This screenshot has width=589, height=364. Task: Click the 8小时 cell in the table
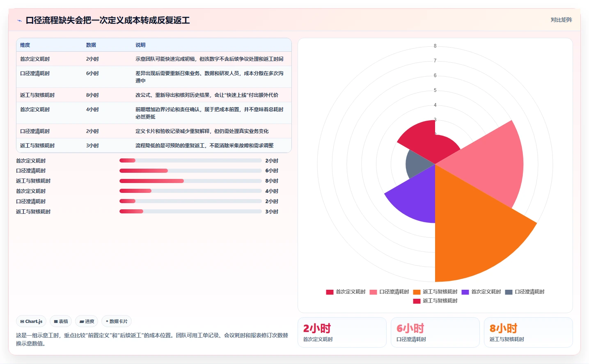click(x=92, y=95)
